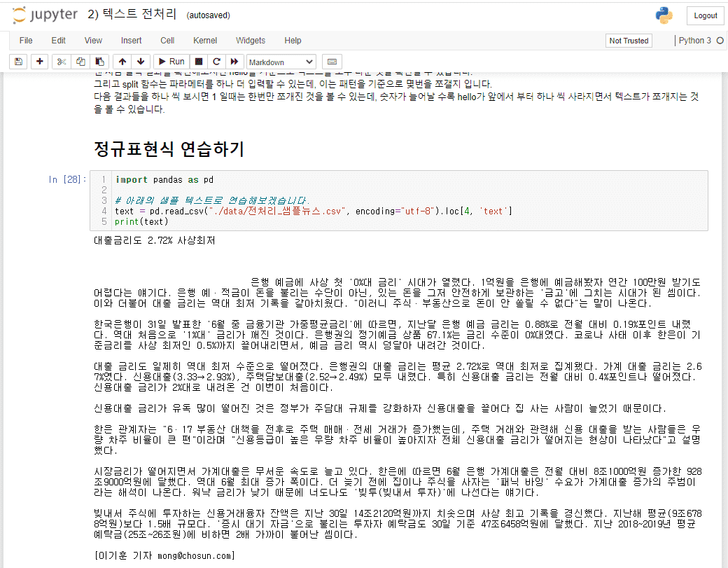Click the Logout button

point(706,15)
